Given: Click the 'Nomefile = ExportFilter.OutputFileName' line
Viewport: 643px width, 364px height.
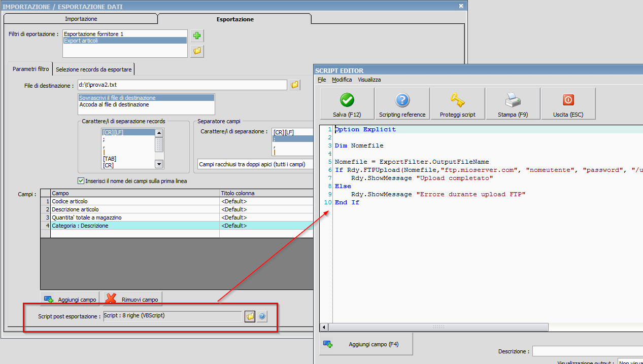Looking at the screenshot, I should pos(412,162).
